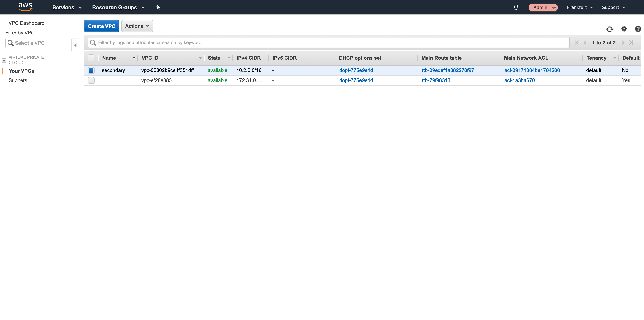This screenshot has height=320, width=644.
Task: Open the Support menu
Action: [613, 8]
